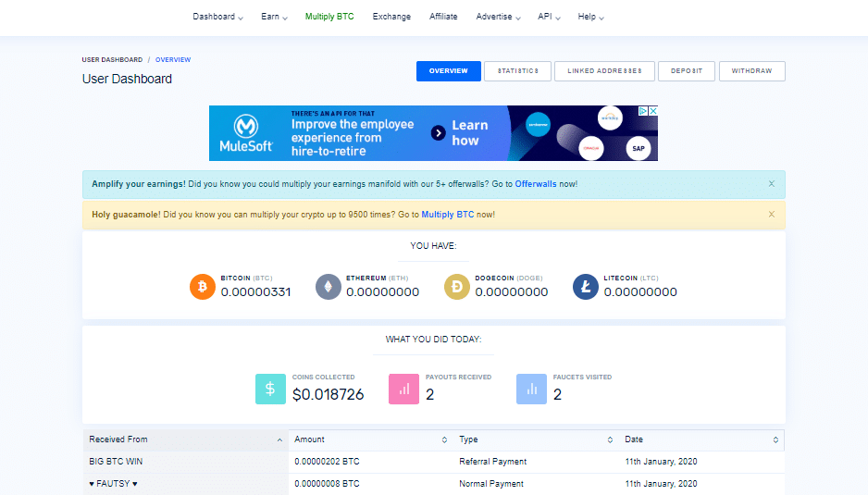Open the Exchange page
This screenshot has width=868, height=495.
391,17
